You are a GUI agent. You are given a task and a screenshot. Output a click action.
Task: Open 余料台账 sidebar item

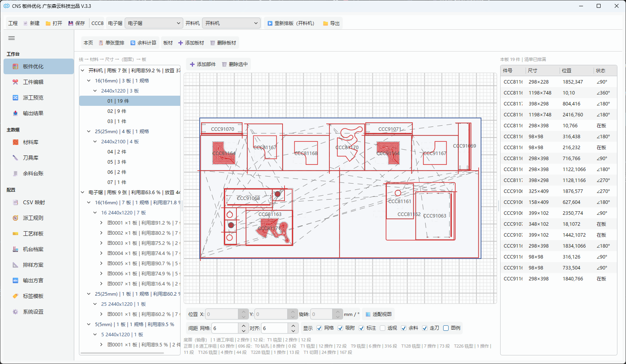tap(39, 173)
